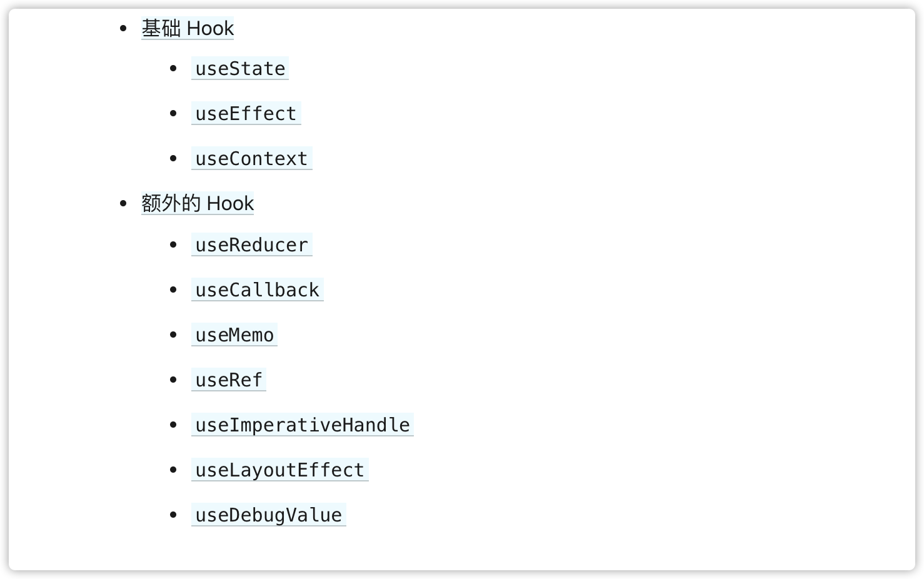Select the useRef link
This screenshot has width=924, height=579.
(229, 380)
